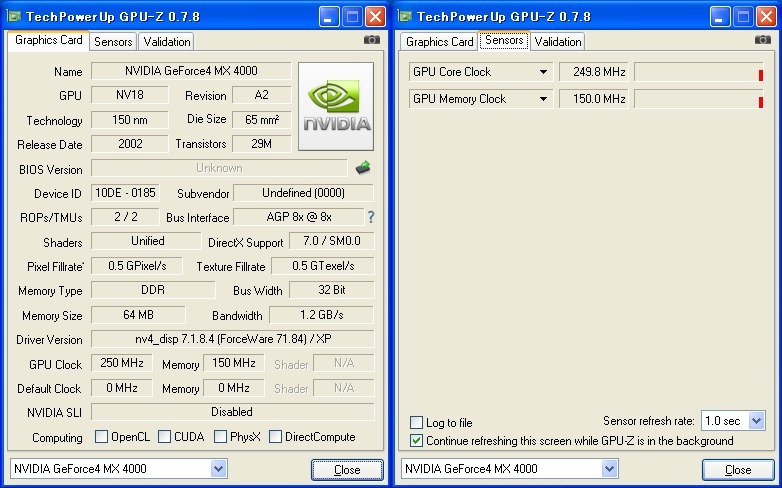Click the BIOS save chip icon

point(363,168)
